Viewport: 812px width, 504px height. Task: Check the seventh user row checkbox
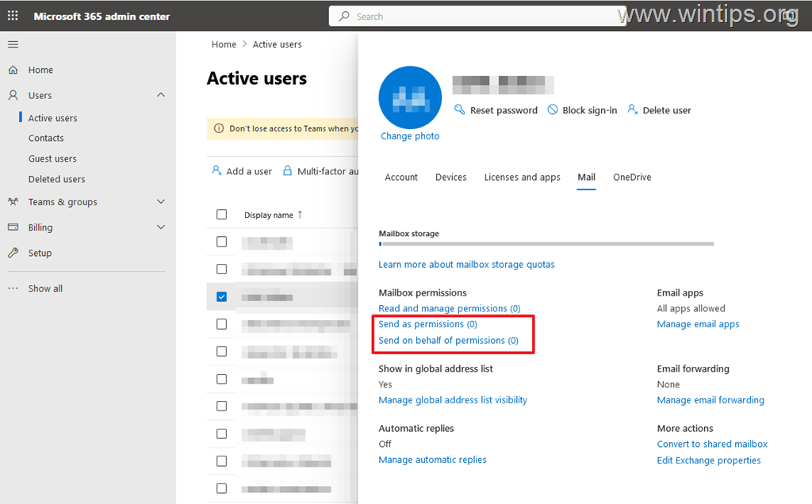click(222, 407)
